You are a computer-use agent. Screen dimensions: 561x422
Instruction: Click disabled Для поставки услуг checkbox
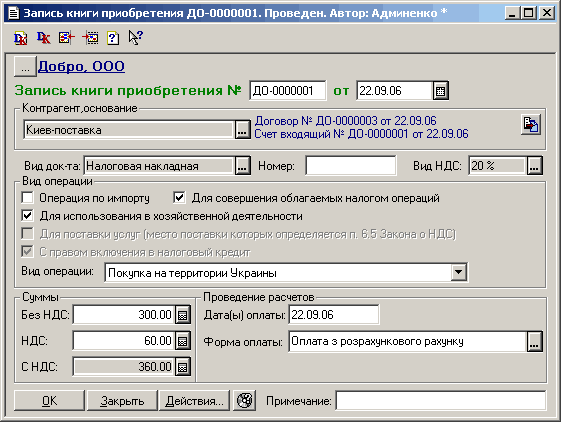[x=28, y=234]
